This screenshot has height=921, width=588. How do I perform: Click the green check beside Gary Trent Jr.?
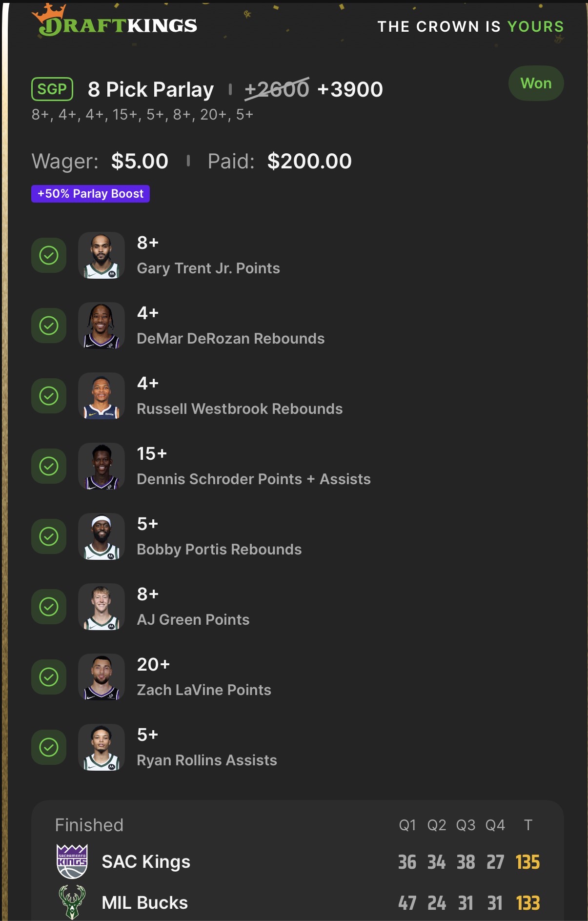(49, 255)
